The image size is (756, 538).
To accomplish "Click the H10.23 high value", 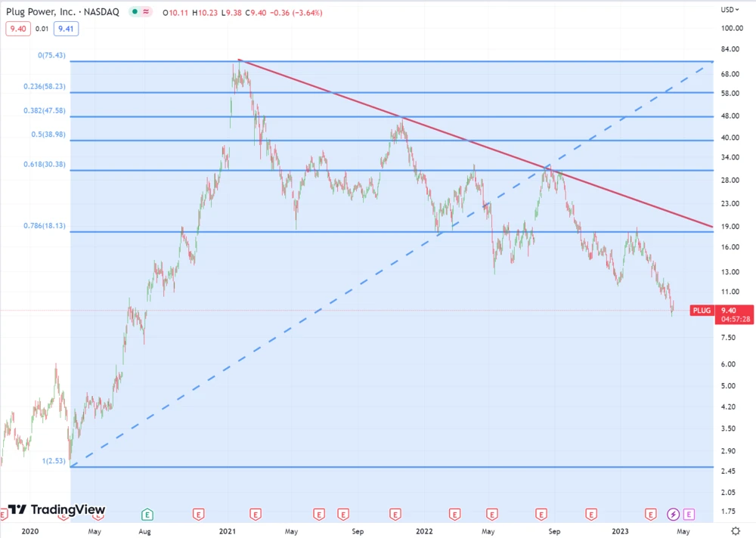I will [205, 13].
